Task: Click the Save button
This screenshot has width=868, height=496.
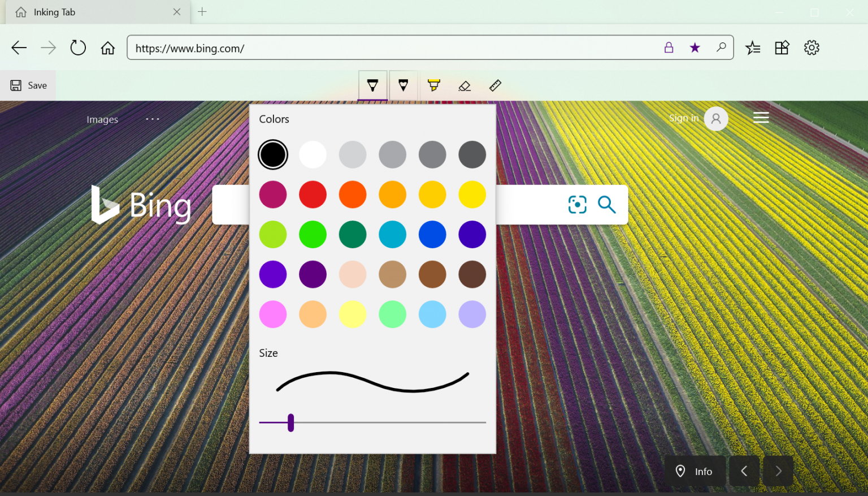Action: pos(29,85)
